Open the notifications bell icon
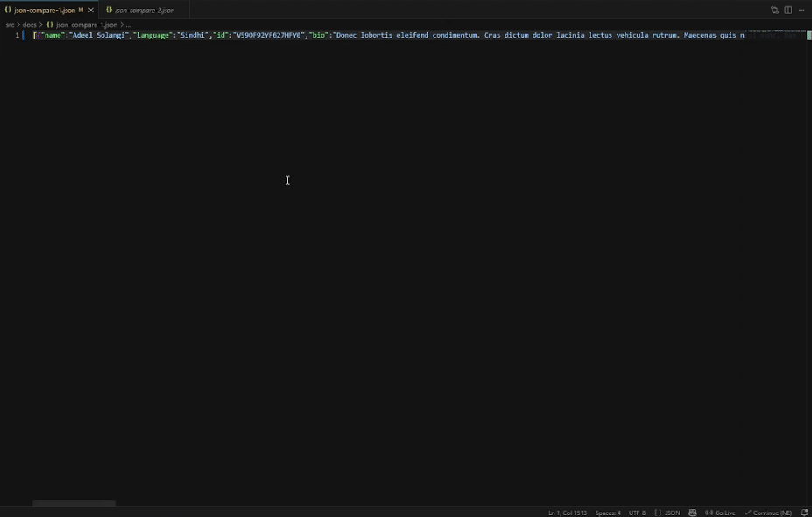Image resolution: width=812 pixels, height=517 pixels. [x=805, y=512]
